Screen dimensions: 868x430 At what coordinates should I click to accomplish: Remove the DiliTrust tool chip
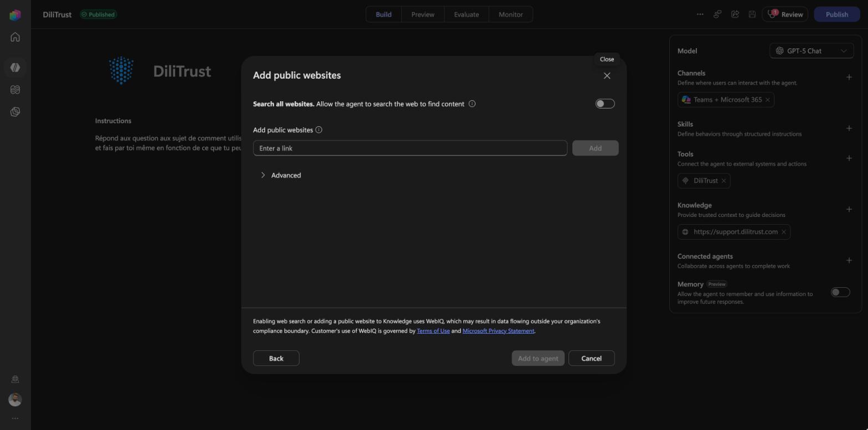724,180
